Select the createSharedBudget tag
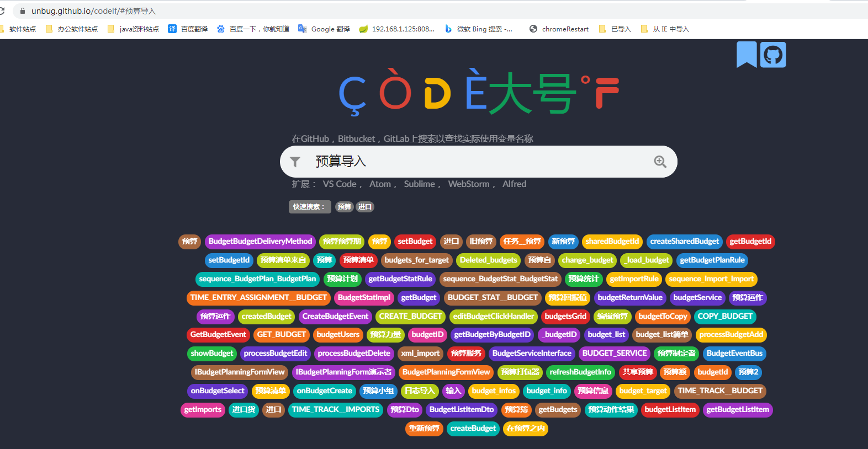 click(x=685, y=242)
